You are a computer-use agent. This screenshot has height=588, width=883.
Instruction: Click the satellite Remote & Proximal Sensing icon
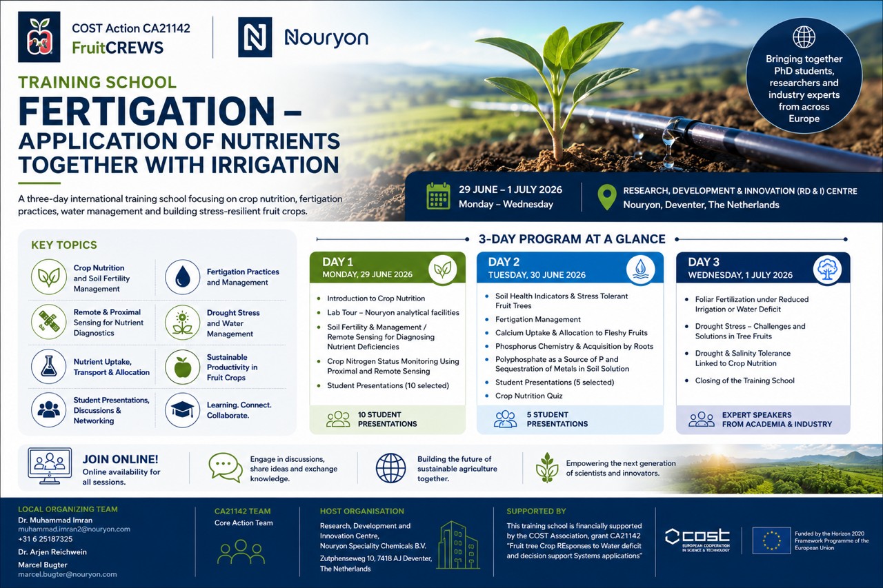(x=49, y=322)
